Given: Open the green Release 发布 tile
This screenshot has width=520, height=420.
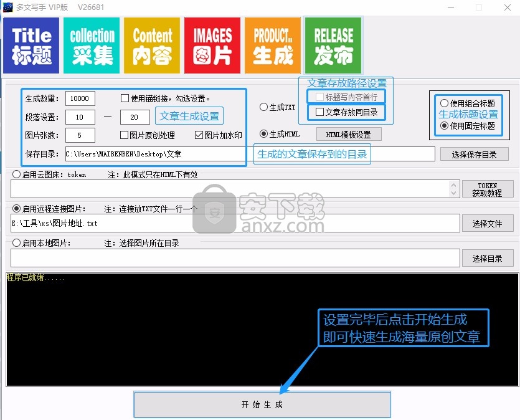Looking at the screenshot, I should point(333,45).
